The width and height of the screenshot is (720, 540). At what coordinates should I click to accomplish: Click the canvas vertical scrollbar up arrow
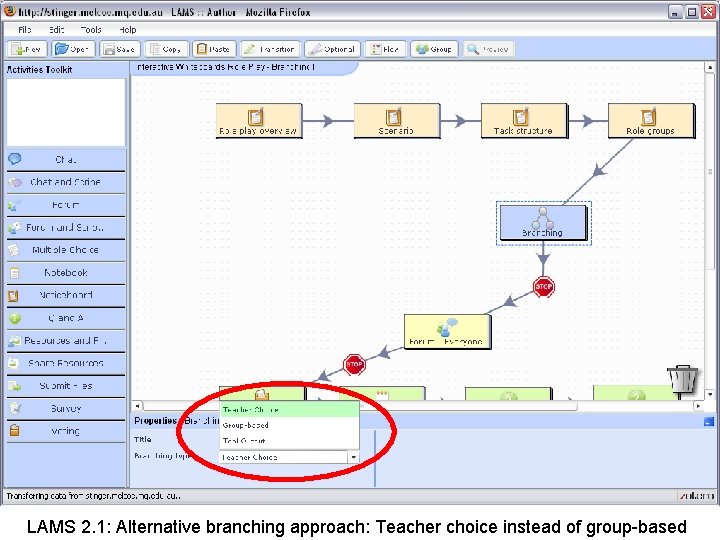point(709,68)
